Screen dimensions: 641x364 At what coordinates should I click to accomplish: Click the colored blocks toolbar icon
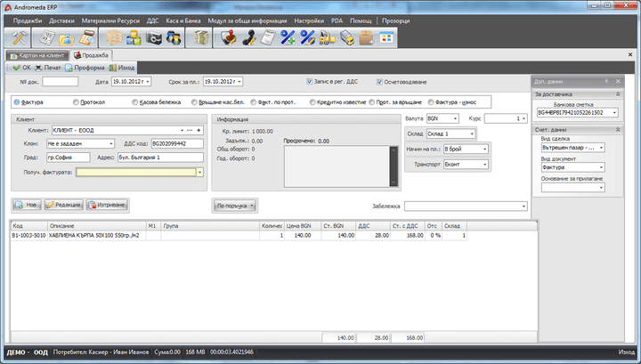tap(134, 38)
